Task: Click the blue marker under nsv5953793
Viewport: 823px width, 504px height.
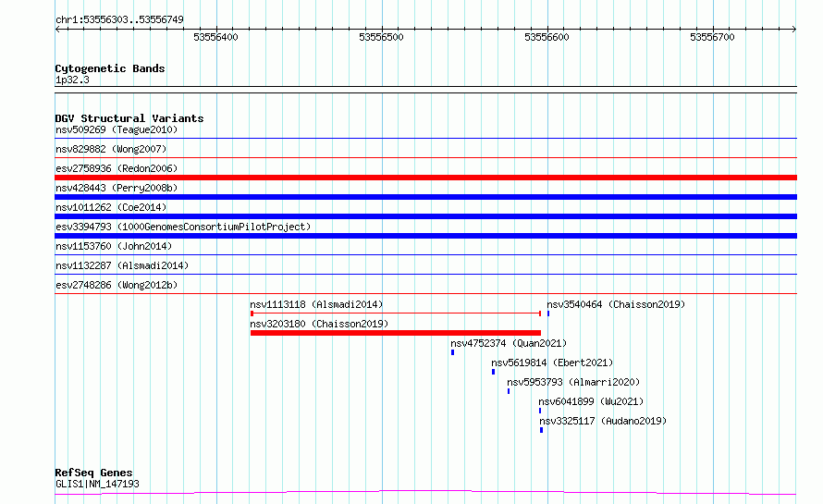Action: point(509,391)
